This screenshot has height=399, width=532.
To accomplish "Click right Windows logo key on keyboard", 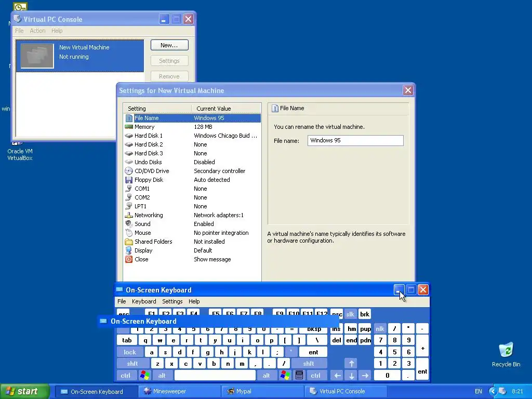I will 285,375.
